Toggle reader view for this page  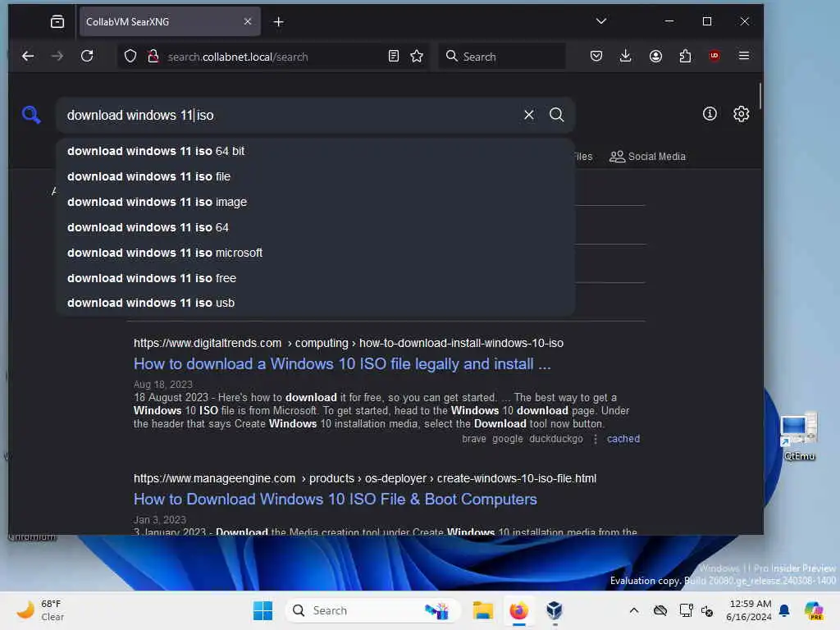click(393, 57)
